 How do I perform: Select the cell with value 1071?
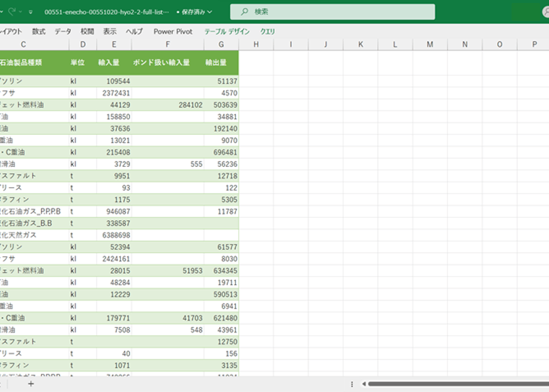click(x=114, y=365)
